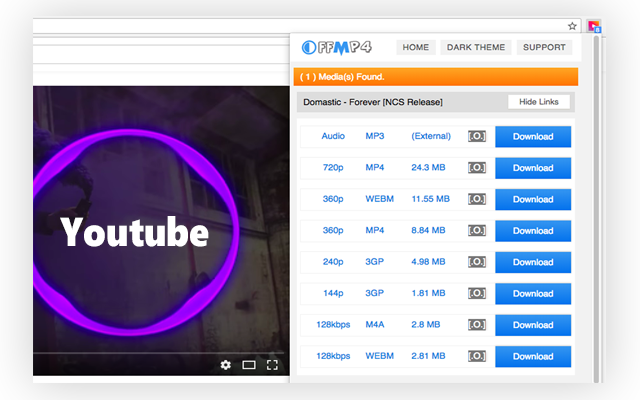Click the '8.84 MB' size text
The image size is (640, 400).
click(428, 230)
